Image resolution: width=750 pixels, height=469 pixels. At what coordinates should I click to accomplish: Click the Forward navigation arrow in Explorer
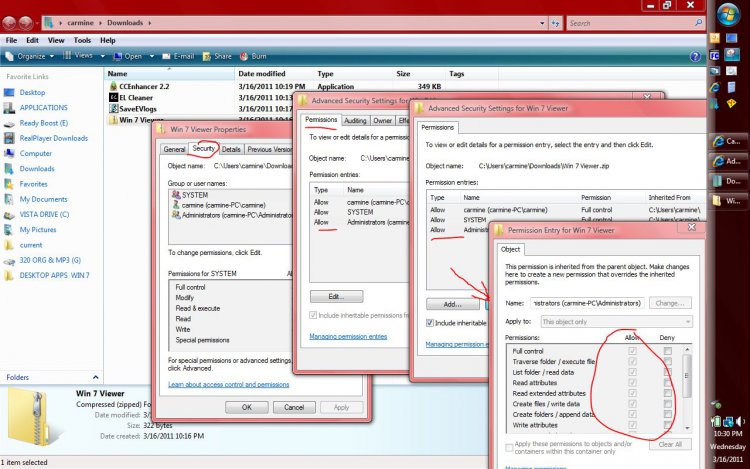tap(26, 22)
